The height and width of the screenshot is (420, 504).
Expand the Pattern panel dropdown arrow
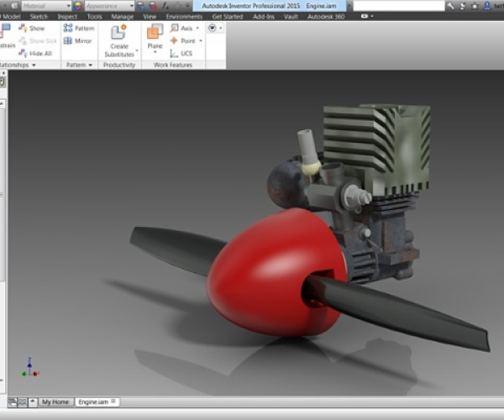90,65
